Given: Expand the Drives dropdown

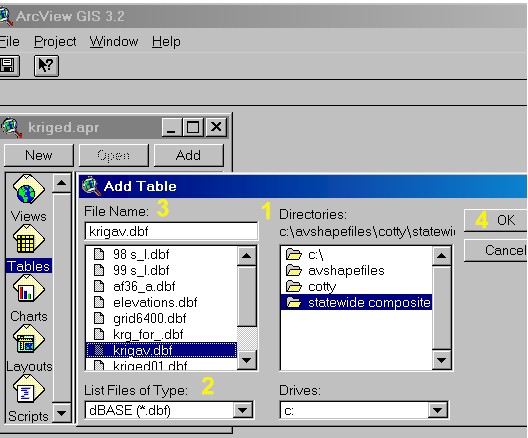Looking at the screenshot, I should [x=438, y=410].
